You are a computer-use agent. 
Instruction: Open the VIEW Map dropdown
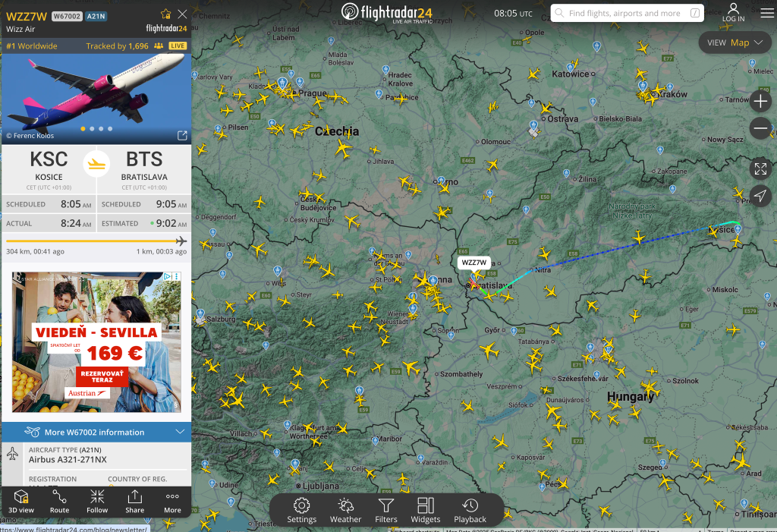pos(735,42)
